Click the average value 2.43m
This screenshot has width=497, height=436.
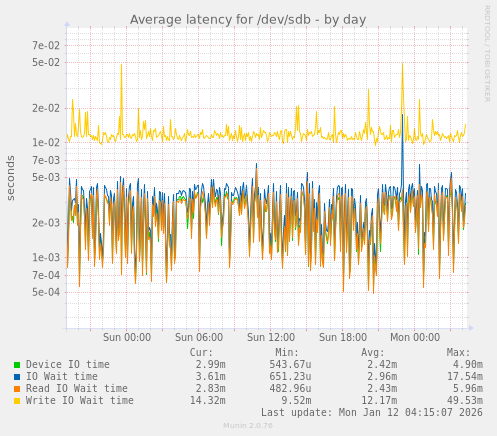pyautogui.click(x=382, y=388)
